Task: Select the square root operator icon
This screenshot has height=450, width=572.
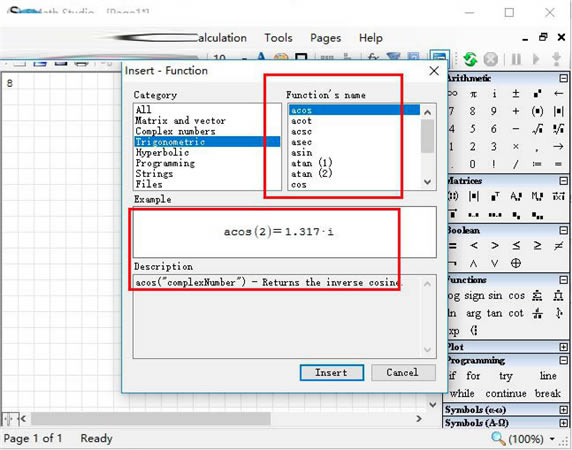Action: pos(537,129)
